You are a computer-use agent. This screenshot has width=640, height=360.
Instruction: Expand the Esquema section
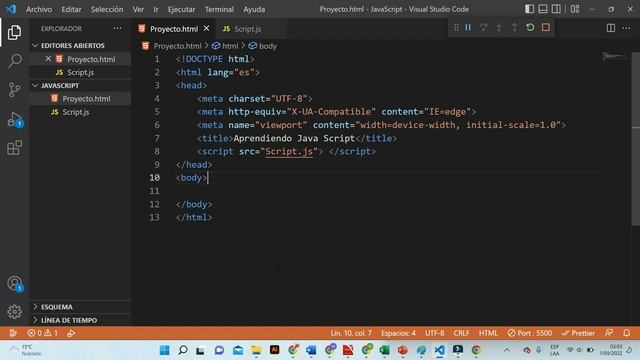[x=80, y=307]
